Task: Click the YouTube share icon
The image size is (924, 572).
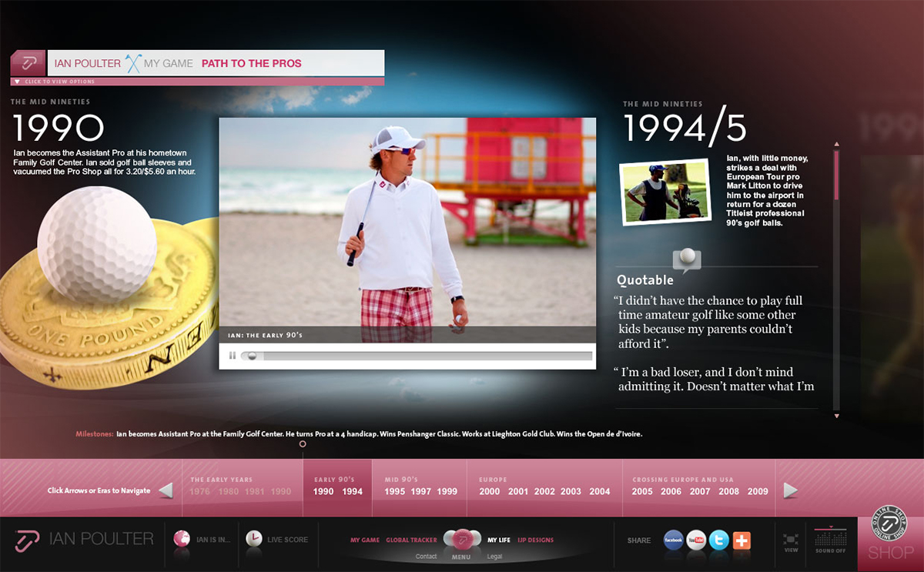Action: coord(696,540)
